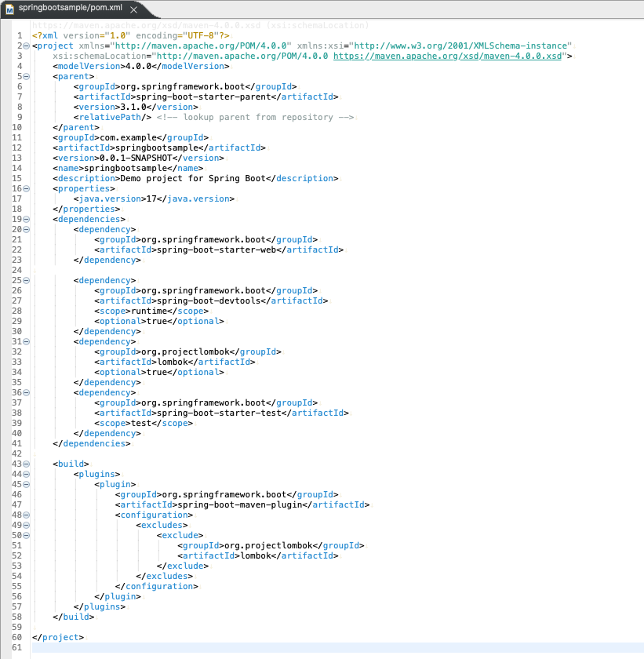The image size is (644, 659).
Task: Collapse the exclude element on line 50
Action: [27, 536]
